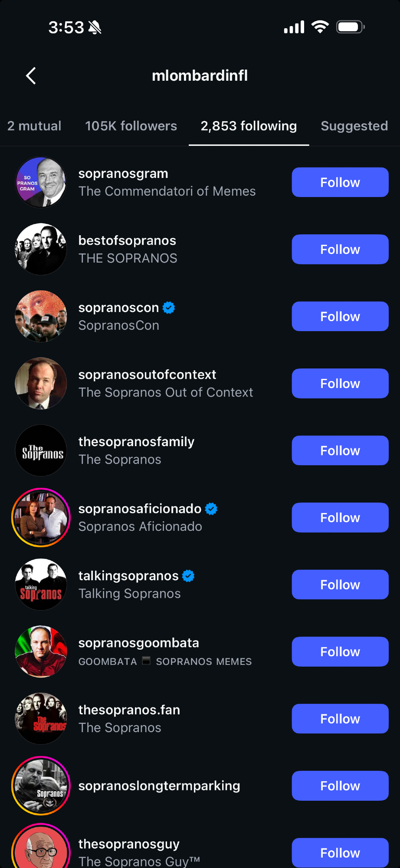400x868 pixels.
Task: View sopranosaficionado story ring avatar
Action: [41, 517]
